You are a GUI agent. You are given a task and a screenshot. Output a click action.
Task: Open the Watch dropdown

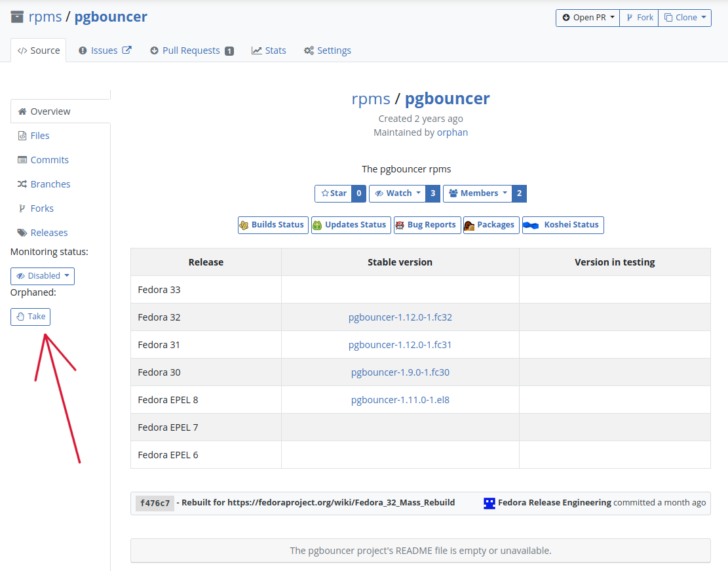pyautogui.click(x=398, y=193)
